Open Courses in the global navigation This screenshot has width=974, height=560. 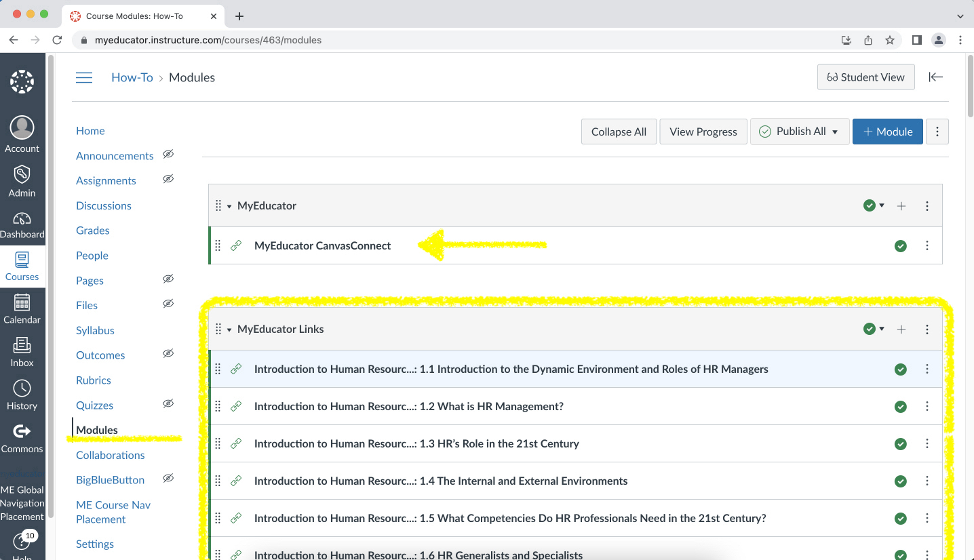(x=22, y=266)
